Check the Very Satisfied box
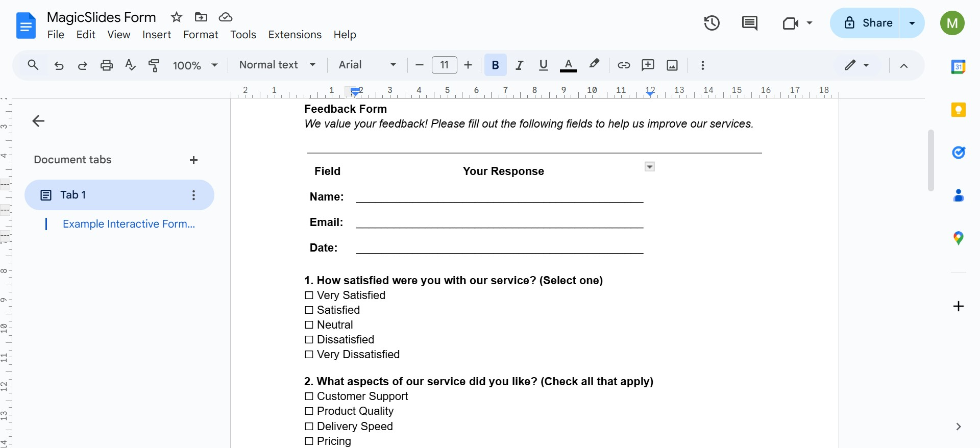The width and height of the screenshot is (980, 448). 309,295
